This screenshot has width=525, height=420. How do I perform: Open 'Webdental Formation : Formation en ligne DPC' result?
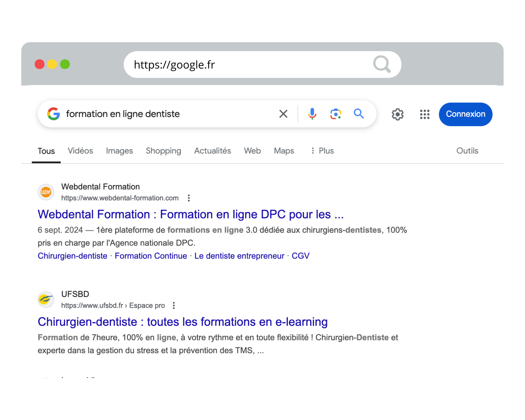tap(191, 214)
